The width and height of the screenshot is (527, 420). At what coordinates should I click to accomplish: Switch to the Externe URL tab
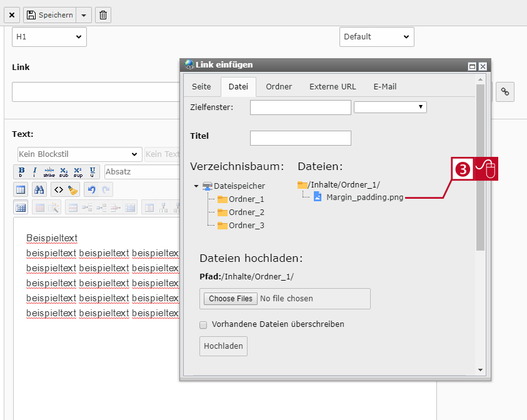click(333, 87)
